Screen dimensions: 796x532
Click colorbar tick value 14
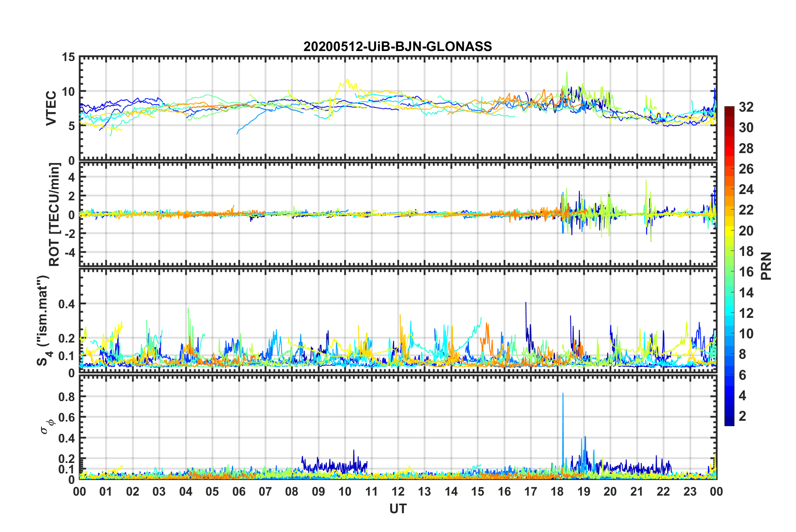[746, 293]
